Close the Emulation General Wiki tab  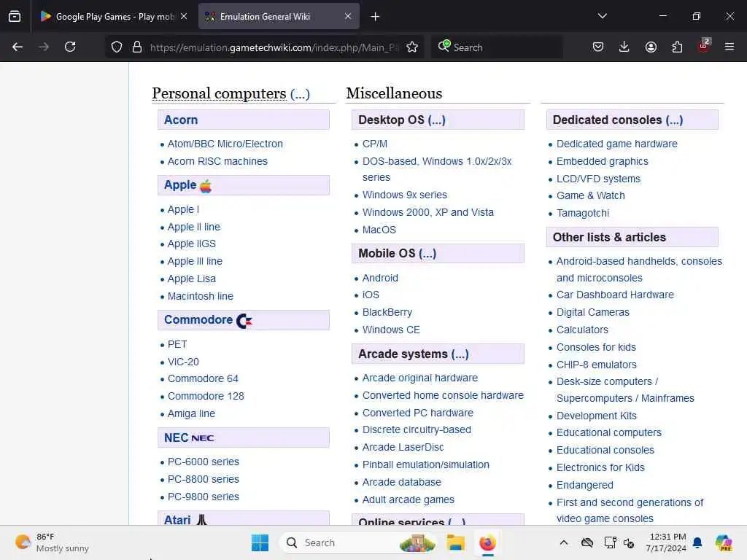[x=348, y=16]
